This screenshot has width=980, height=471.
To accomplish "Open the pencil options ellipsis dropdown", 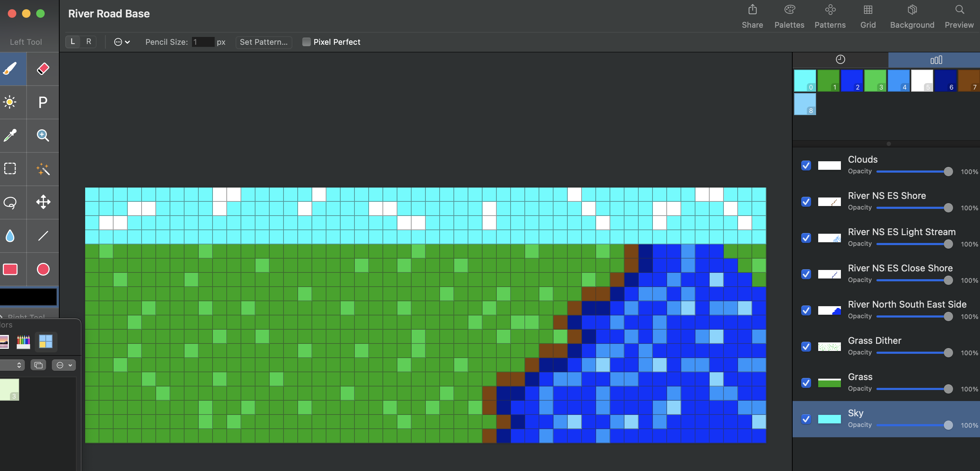I will [x=122, y=42].
